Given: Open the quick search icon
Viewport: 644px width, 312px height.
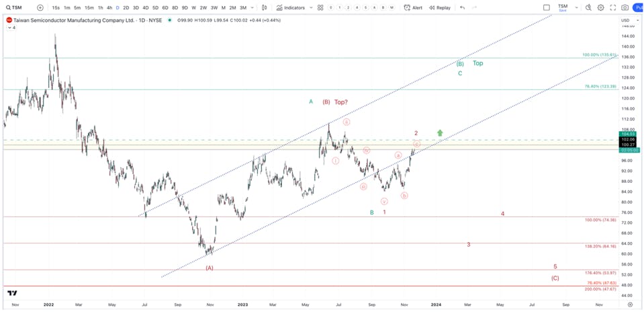Looking at the screenshot, I should click(x=588, y=7).
